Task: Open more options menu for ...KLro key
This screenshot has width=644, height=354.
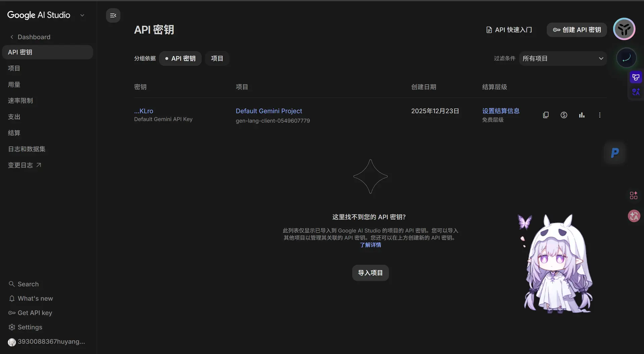Action: click(600, 115)
